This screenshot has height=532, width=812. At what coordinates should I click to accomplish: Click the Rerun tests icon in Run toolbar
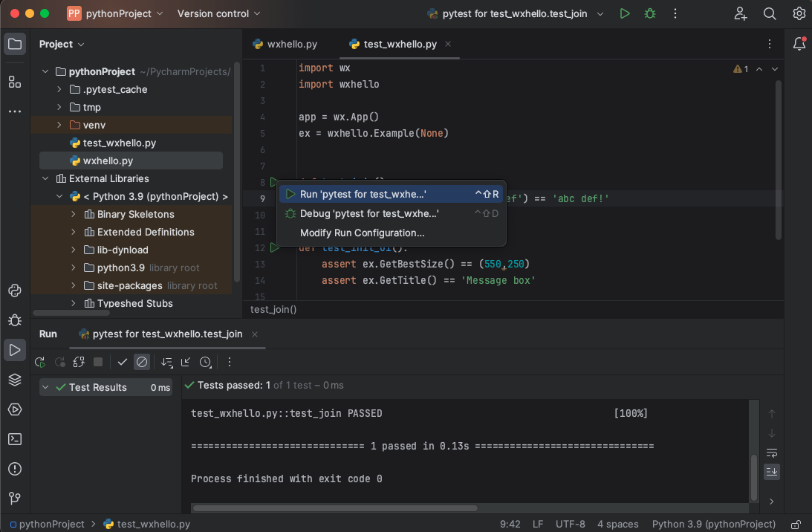tap(40, 362)
